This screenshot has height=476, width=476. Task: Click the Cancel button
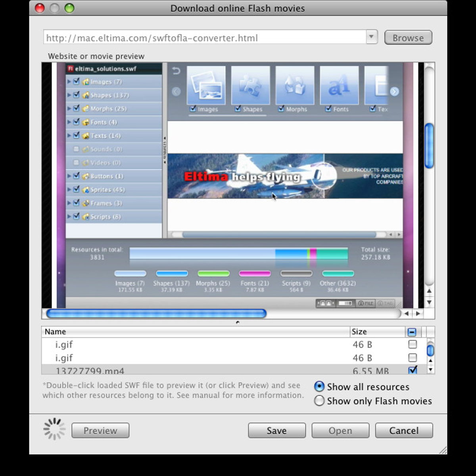404,430
